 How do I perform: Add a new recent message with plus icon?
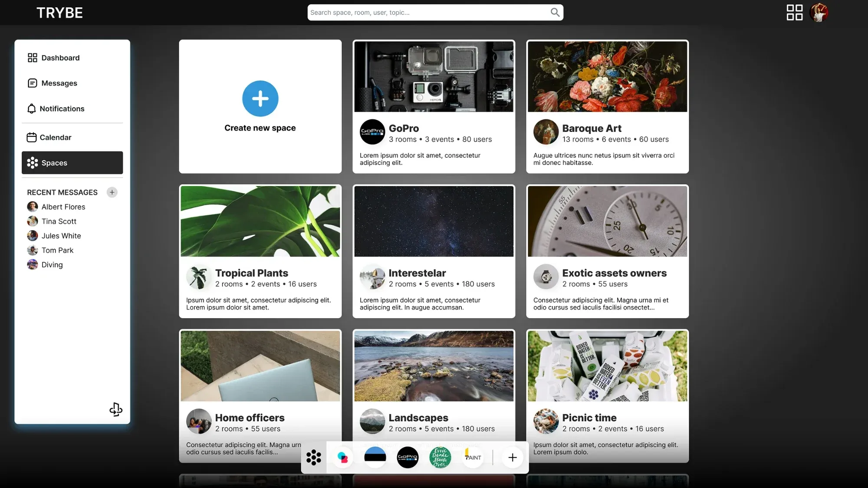(x=112, y=192)
